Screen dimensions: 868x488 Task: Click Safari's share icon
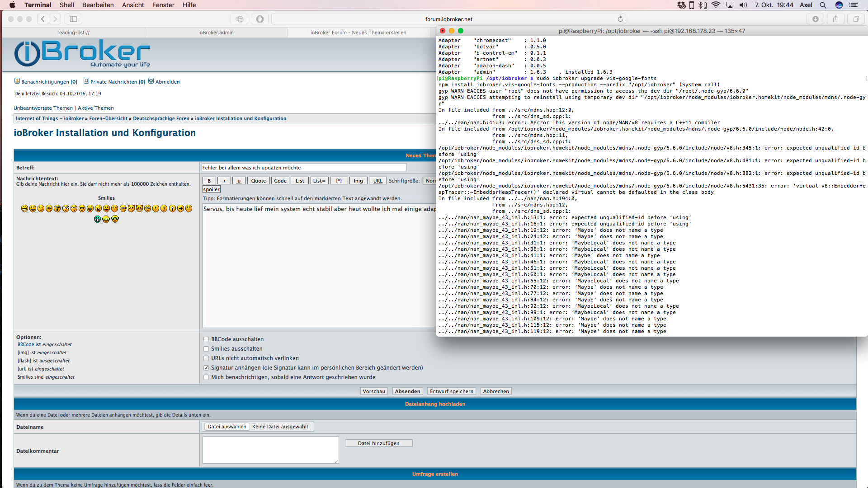(x=835, y=19)
